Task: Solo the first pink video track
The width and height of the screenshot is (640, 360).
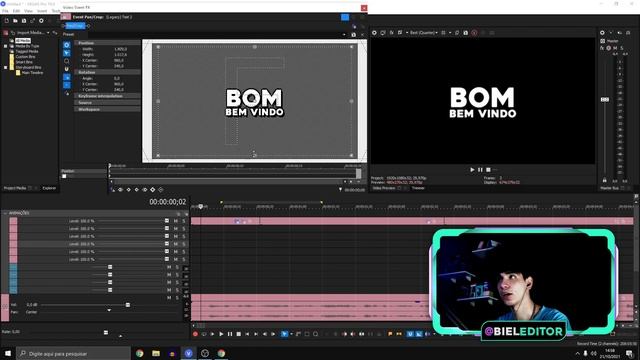Action: click(x=184, y=221)
